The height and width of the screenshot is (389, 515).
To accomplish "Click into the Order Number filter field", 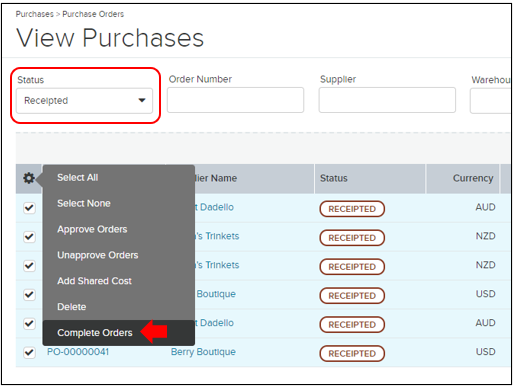I will (x=235, y=100).
